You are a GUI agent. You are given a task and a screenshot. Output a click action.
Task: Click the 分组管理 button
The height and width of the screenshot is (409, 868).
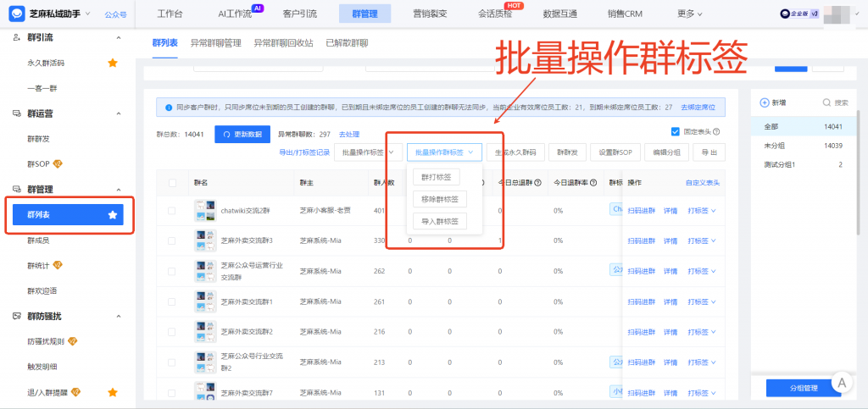[x=804, y=388]
